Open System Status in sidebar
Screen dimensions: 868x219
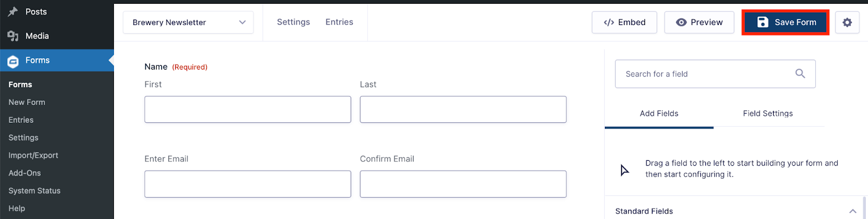click(x=34, y=191)
